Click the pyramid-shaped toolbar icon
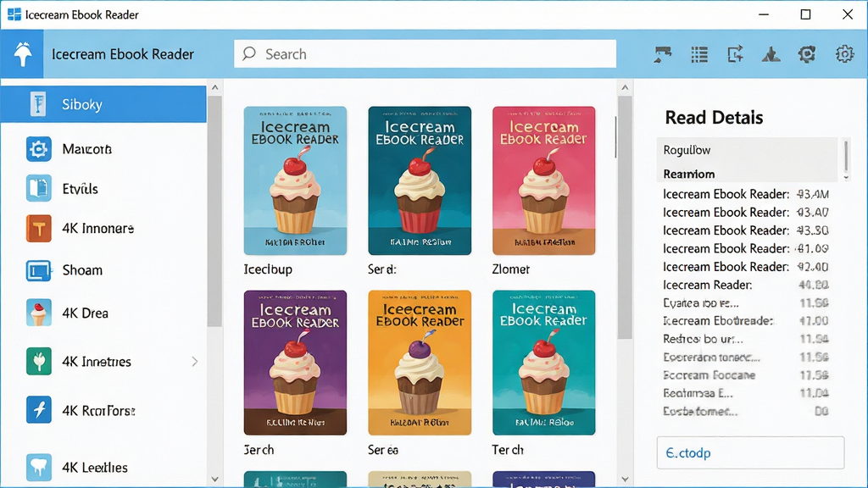The height and width of the screenshot is (488, 868). click(x=771, y=54)
